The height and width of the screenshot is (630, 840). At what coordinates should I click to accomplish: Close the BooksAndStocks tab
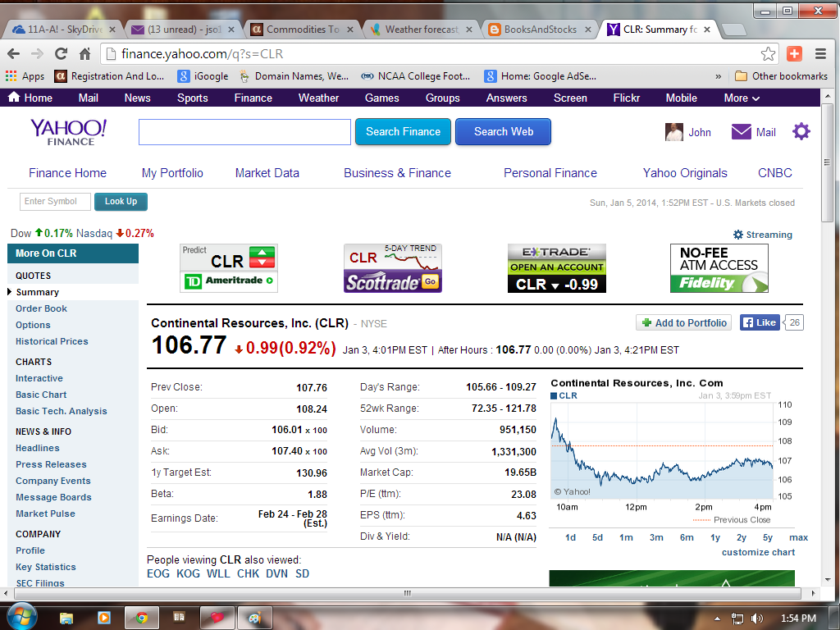pyautogui.click(x=587, y=30)
